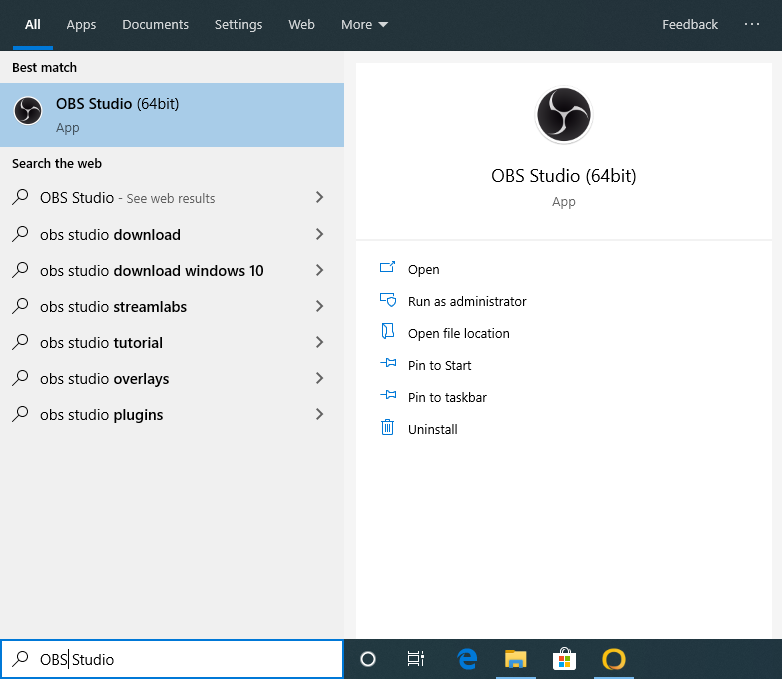
Task: Switch to the Web filter tab
Action: pyautogui.click(x=301, y=24)
